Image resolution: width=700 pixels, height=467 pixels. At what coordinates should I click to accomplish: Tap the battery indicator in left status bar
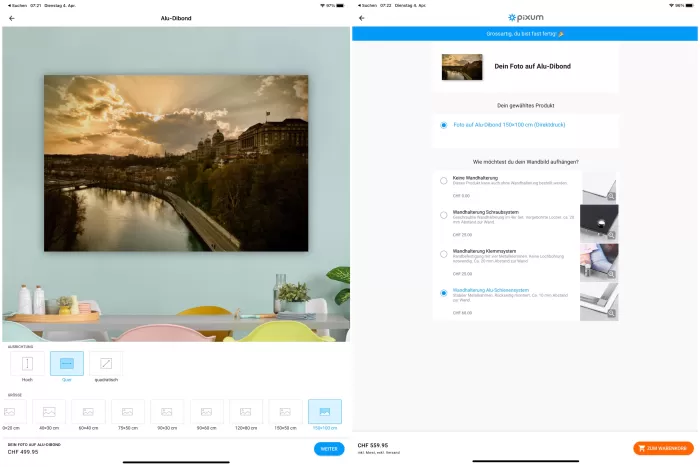pyautogui.click(x=340, y=5)
